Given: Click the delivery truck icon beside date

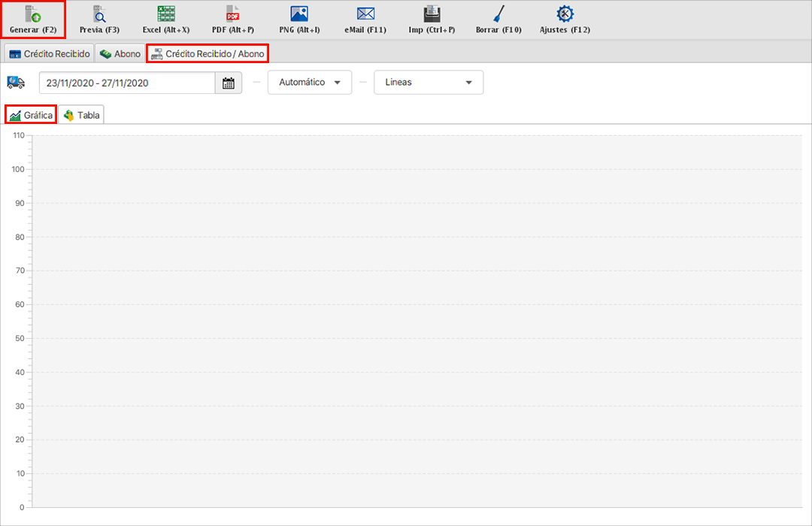Looking at the screenshot, I should [x=16, y=82].
